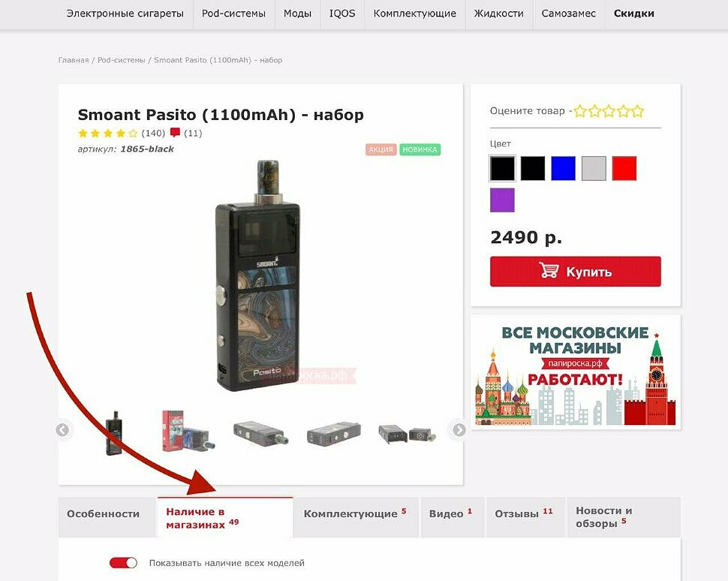Click the АКЦИЯ promo badge

tap(381, 149)
